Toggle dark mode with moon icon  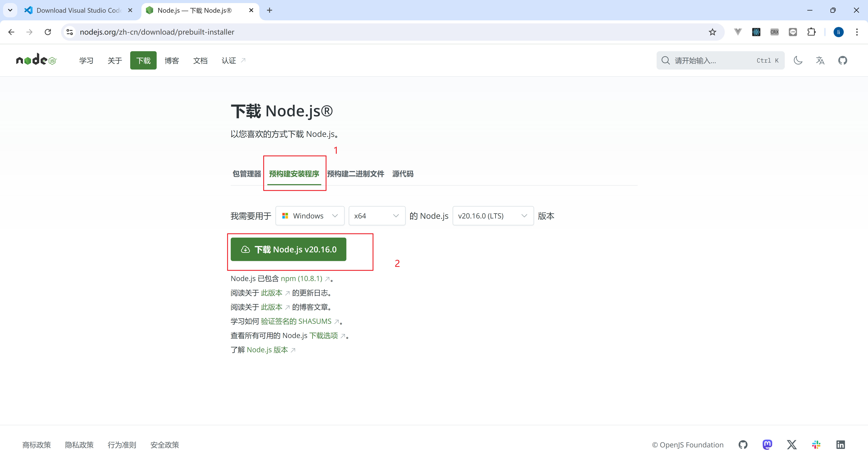click(x=798, y=60)
